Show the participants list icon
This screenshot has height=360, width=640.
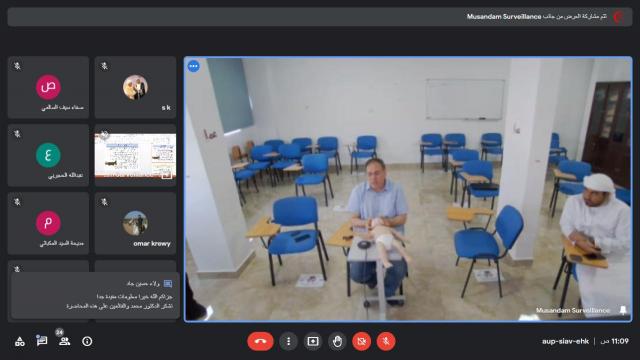[x=64, y=341]
